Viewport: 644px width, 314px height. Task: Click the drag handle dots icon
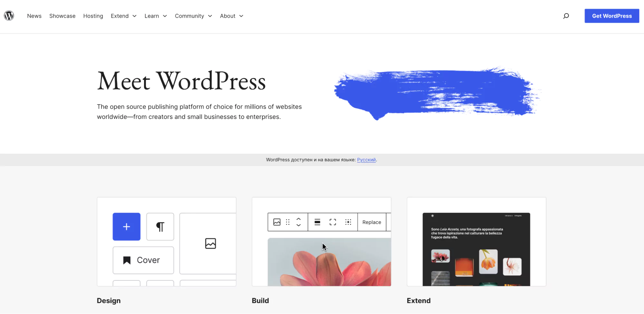coord(288,222)
